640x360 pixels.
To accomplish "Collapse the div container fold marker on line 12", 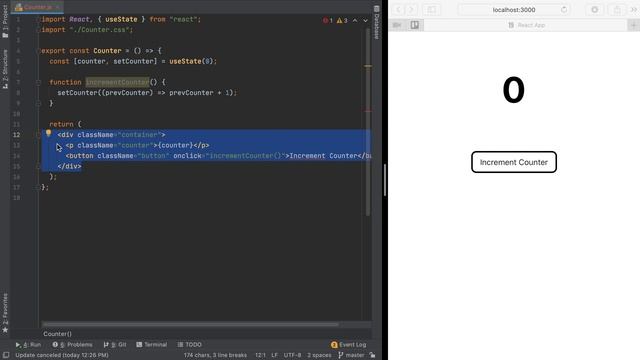I will pyautogui.click(x=38, y=135).
